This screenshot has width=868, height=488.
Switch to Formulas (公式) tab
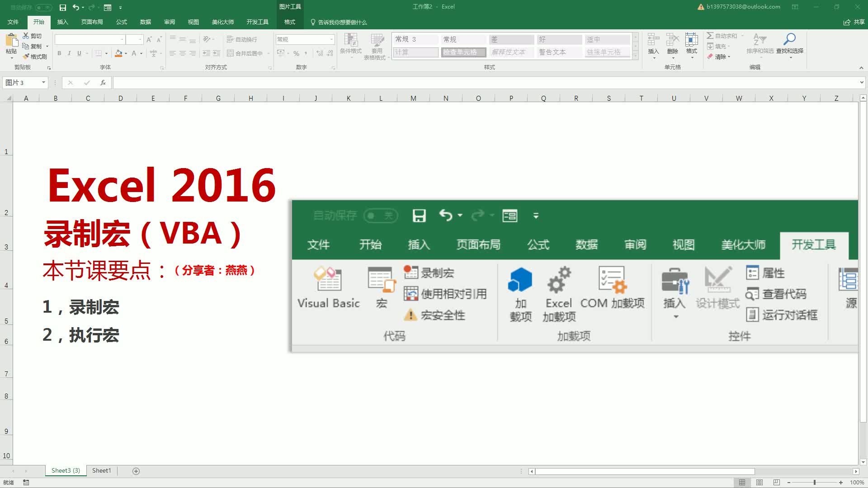point(122,22)
